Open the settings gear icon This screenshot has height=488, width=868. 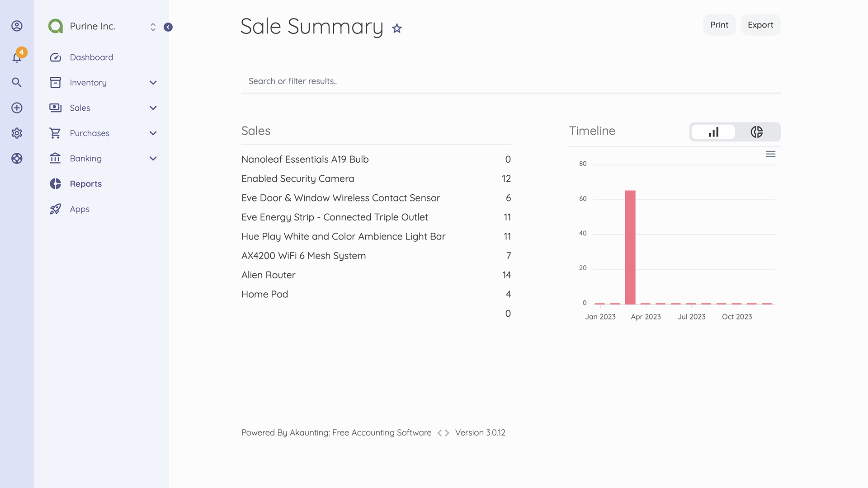17,133
